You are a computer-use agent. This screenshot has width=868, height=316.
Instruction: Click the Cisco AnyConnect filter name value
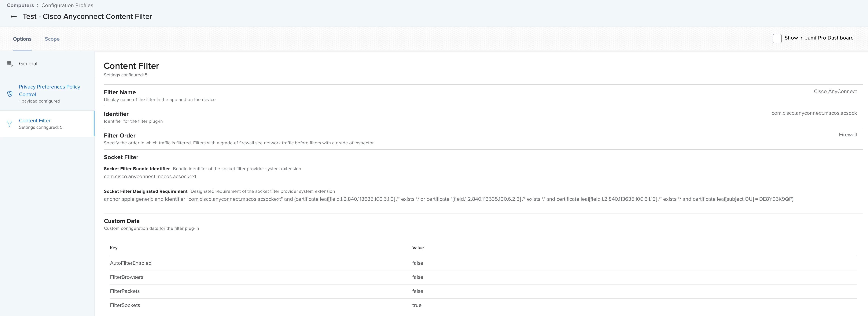click(835, 91)
